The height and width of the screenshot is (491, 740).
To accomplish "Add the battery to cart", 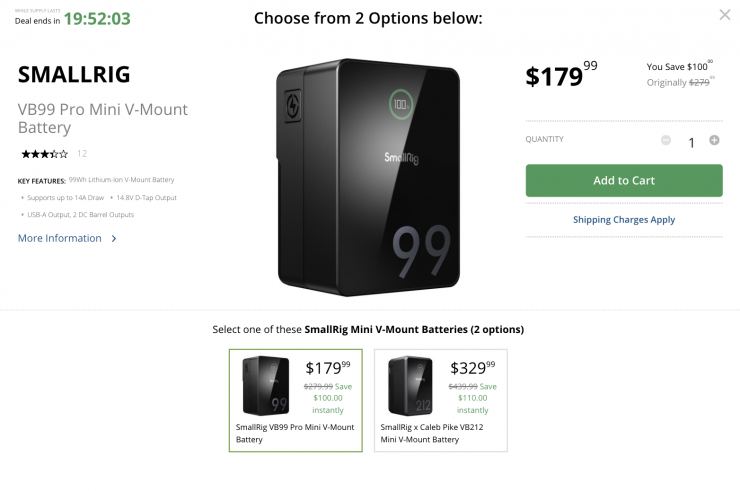I will [x=624, y=181].
